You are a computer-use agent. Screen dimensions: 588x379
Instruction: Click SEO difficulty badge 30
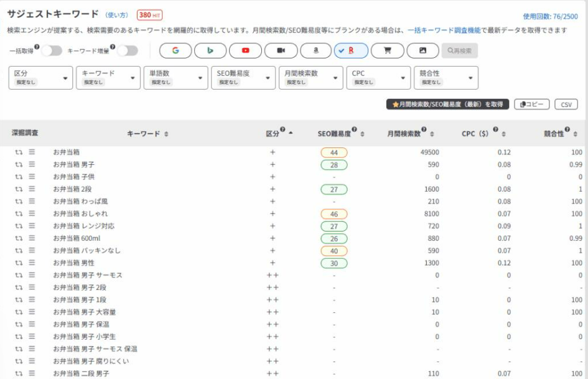tap(334, 263)
